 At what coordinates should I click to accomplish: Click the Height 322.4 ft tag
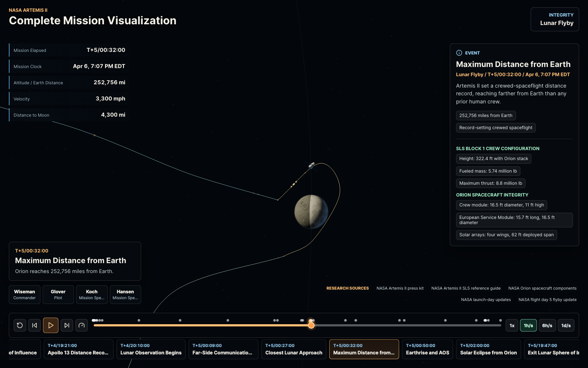coord(494,159)
